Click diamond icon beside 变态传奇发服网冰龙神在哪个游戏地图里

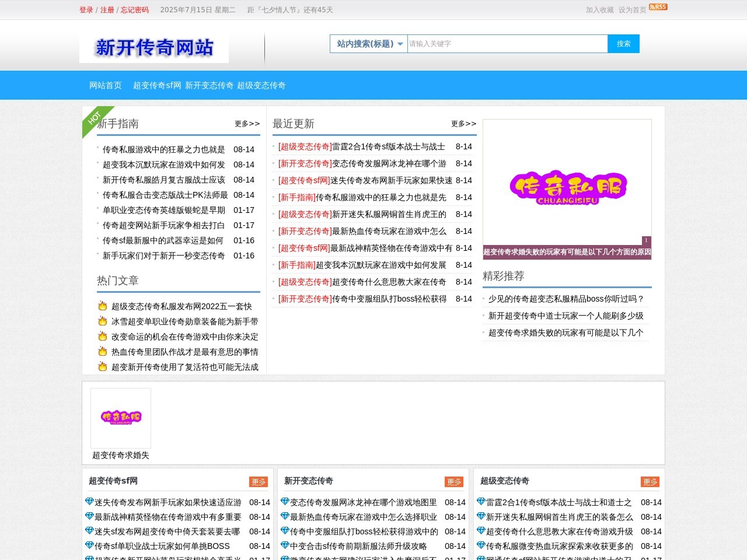[x=285, y=502]
